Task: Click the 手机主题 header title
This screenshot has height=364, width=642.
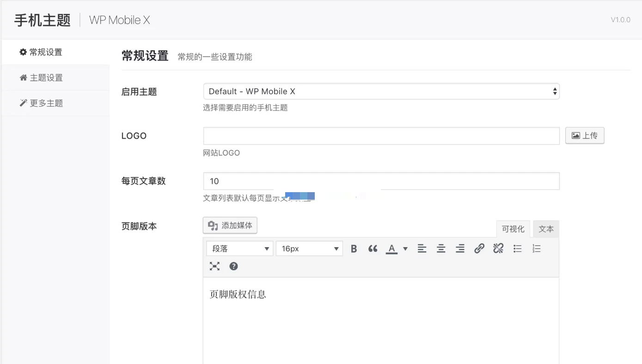Action: [43, 20]
